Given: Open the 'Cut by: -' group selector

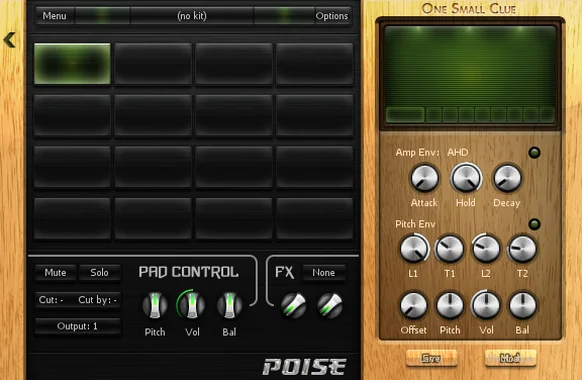Looking at the screenshot, I should tap(98, 300).
